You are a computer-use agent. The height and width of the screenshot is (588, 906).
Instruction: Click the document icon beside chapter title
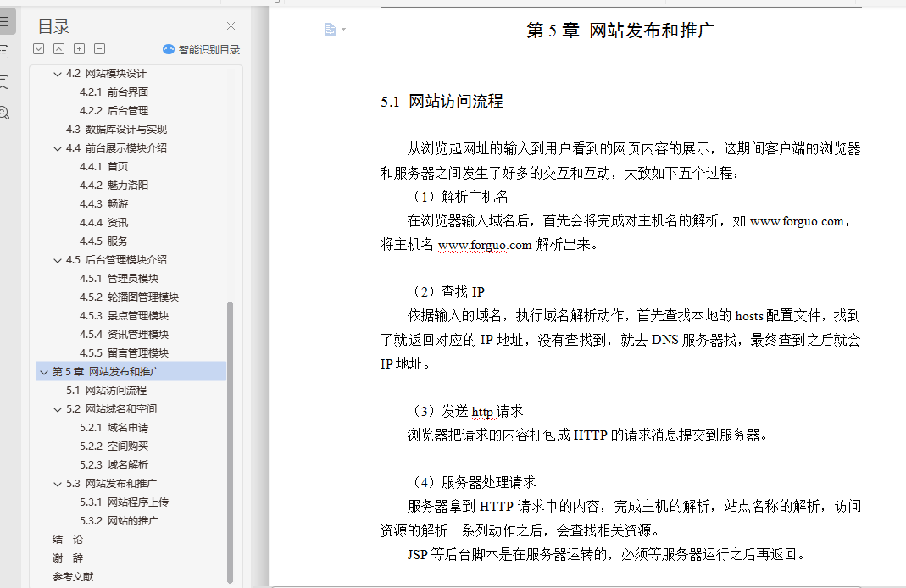tap(330, 29)
